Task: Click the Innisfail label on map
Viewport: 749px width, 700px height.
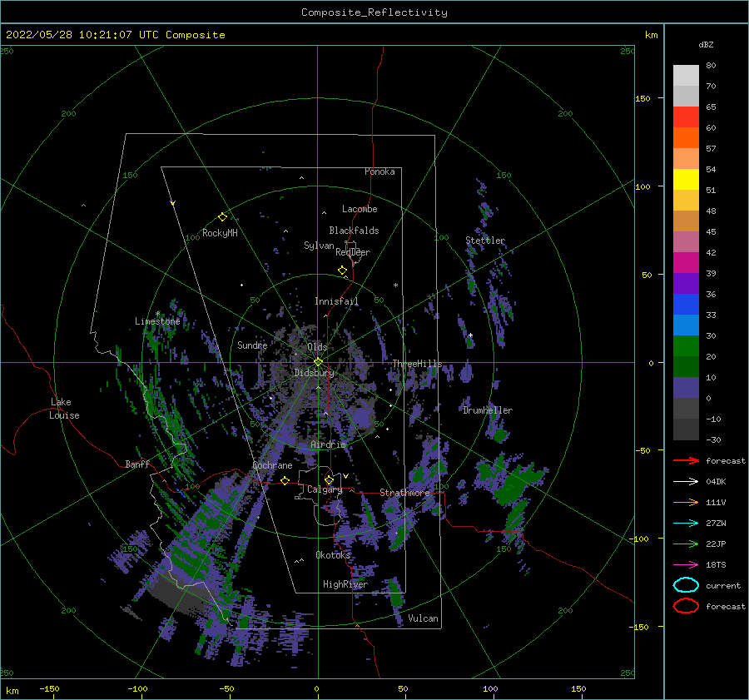Action: [336, 301]
